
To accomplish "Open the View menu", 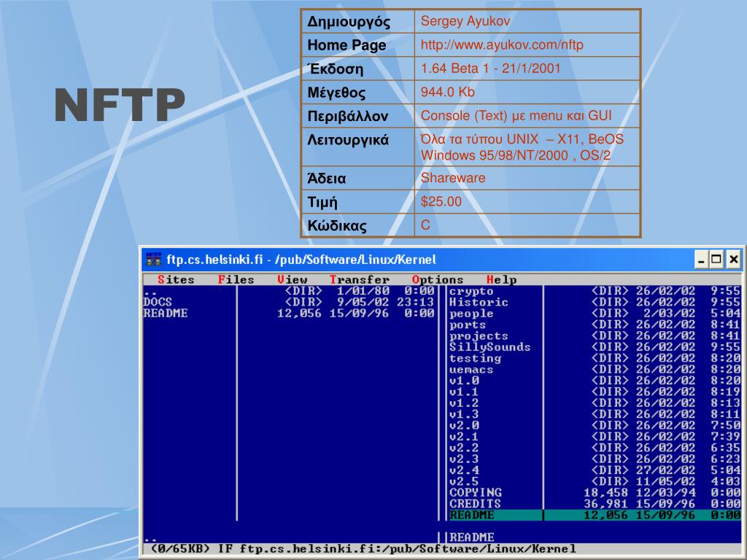I will (292, 279).
